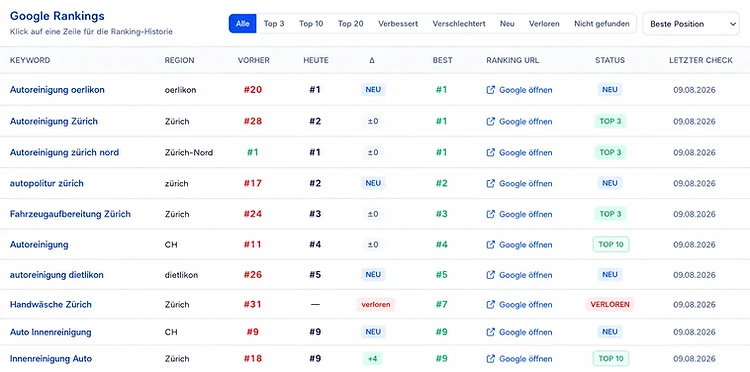Screen dimensions: 750x372
Task: Click external link icon for autopolitur zürich row
Action: [490, 184]
